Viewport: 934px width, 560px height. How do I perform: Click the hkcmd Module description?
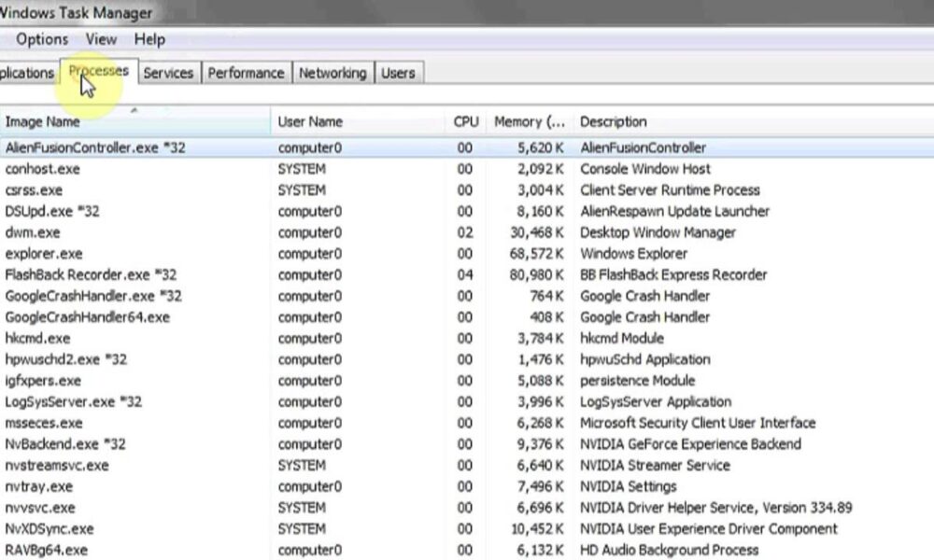point(622,338)
